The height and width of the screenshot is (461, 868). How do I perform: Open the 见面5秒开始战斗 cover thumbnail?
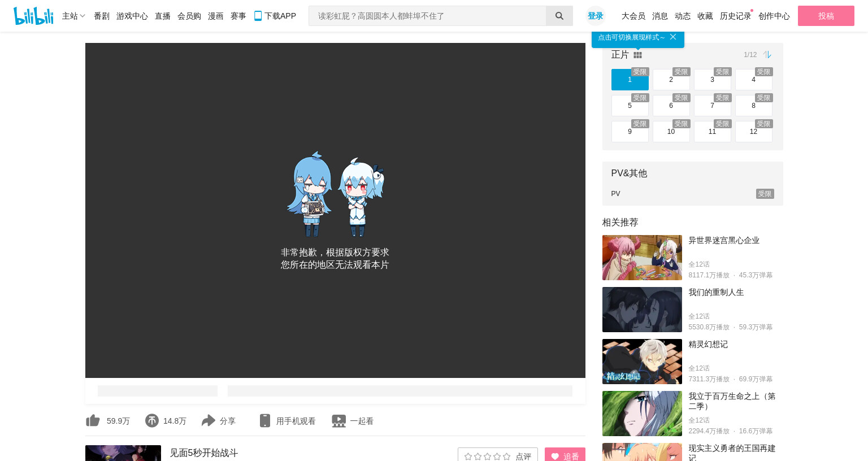coord(123,453)
